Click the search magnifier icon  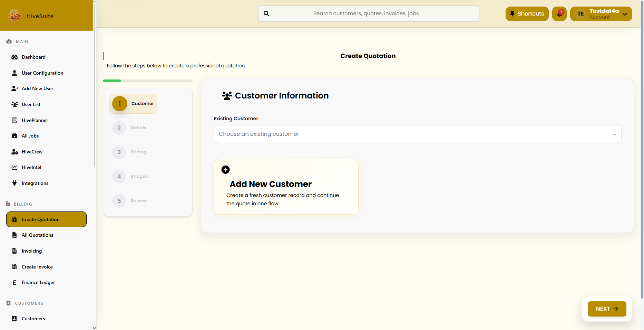(x=266, y=13)
